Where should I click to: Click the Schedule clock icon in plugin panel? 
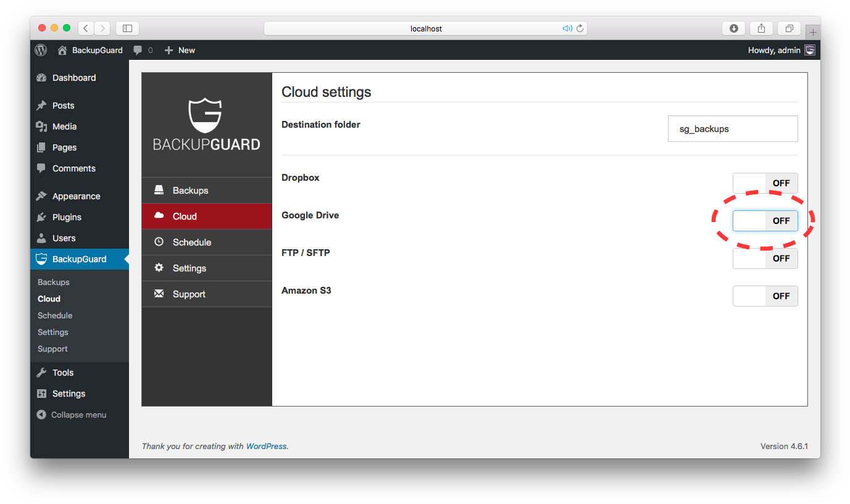tap(159, 242)
